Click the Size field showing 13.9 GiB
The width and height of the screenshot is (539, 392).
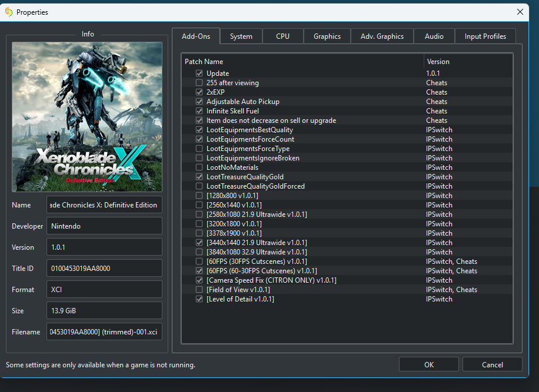coord(104,311)
